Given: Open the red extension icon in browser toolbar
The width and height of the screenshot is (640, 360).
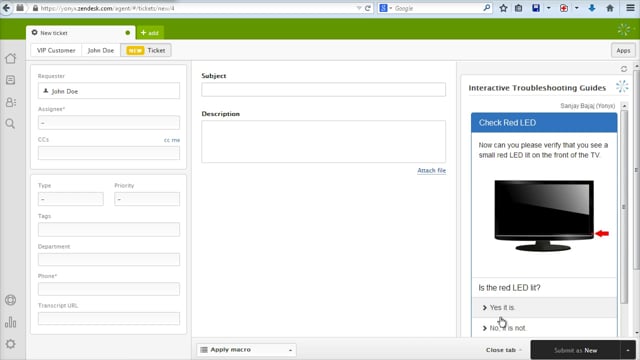Looking at the screenshot, I should (x=564, y=8).
